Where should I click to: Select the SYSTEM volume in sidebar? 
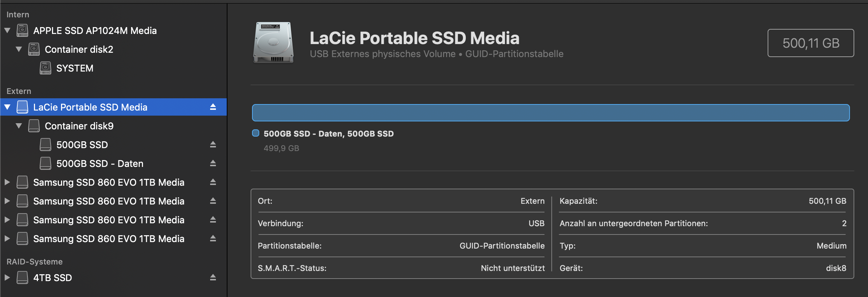75,68
